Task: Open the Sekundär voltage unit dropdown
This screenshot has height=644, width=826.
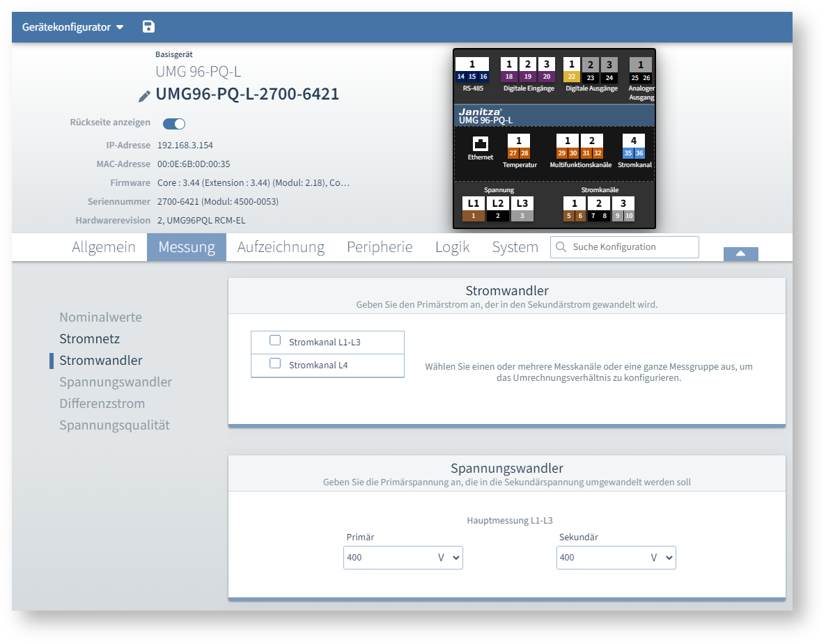Action: 662,558
